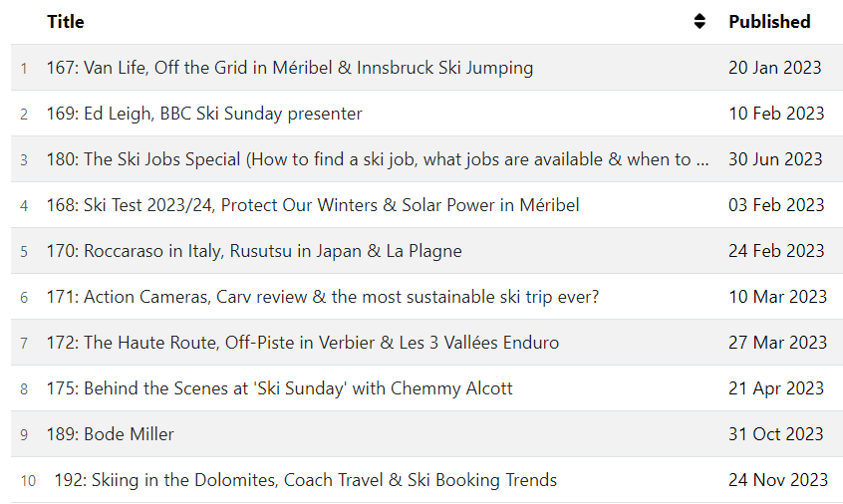This screenshot has width=843, height=504.
Task: Click episode 189: Bode Miller
Action: coord(110,434)
